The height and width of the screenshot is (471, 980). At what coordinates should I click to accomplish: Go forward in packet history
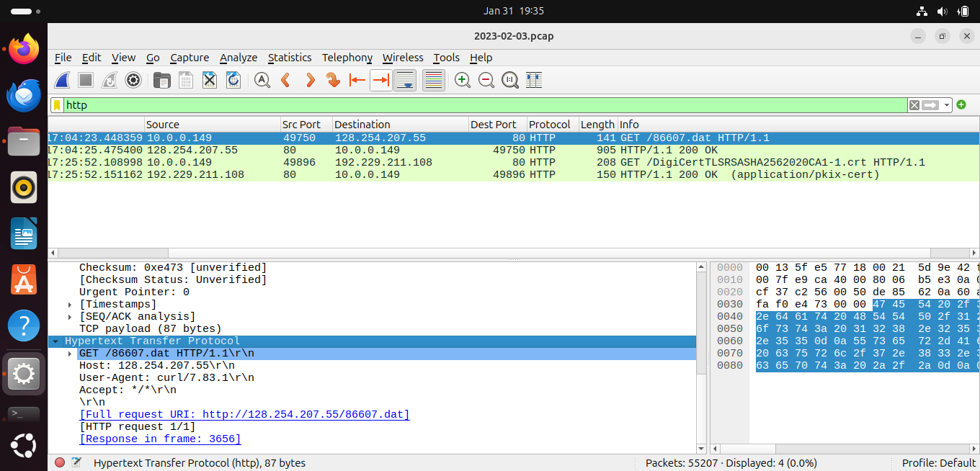(310, 80)
